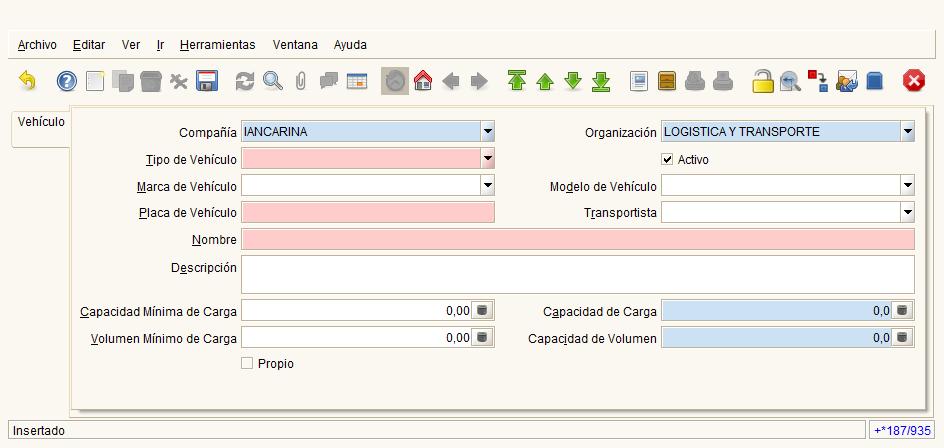Click the blue Product info icon

coord(874,81)
